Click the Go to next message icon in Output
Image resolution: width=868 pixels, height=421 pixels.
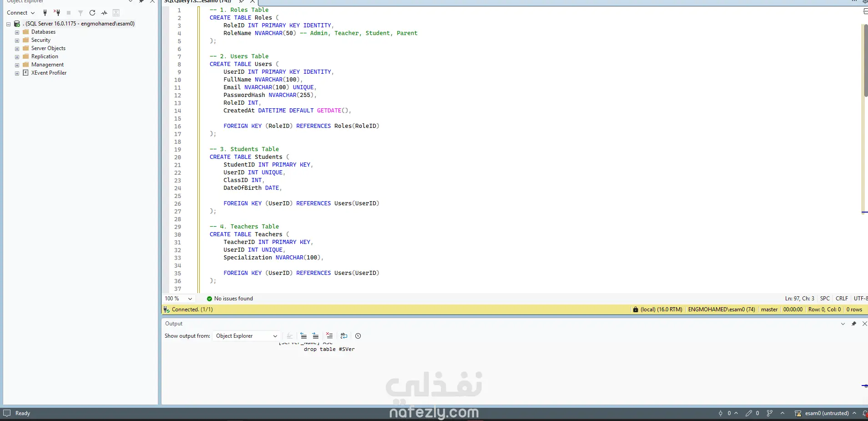(x=315, y=336)
